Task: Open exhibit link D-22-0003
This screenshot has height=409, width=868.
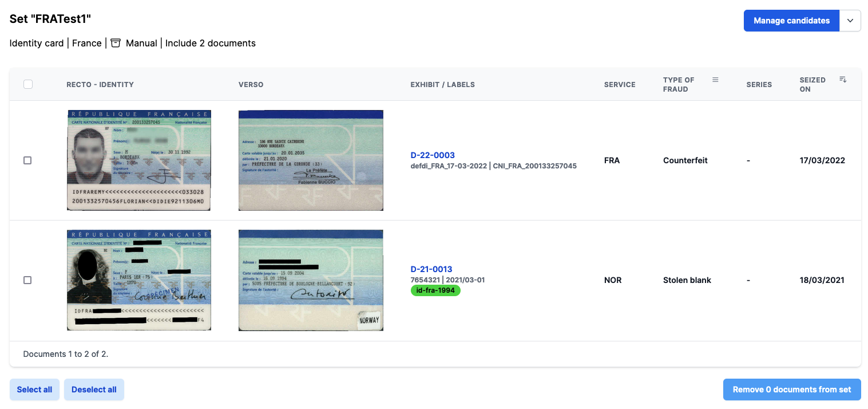Action: point(433,155)
